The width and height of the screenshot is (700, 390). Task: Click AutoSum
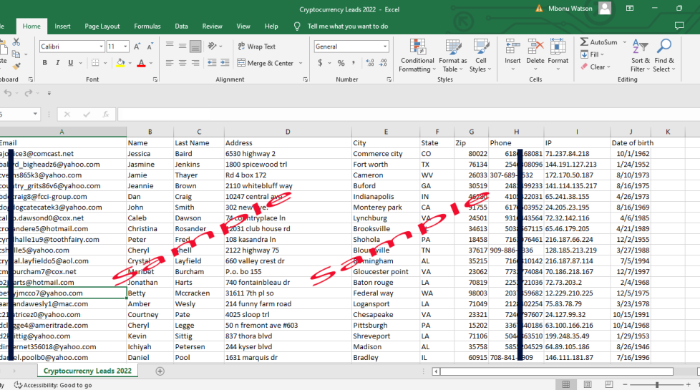[x=599, y=42]
